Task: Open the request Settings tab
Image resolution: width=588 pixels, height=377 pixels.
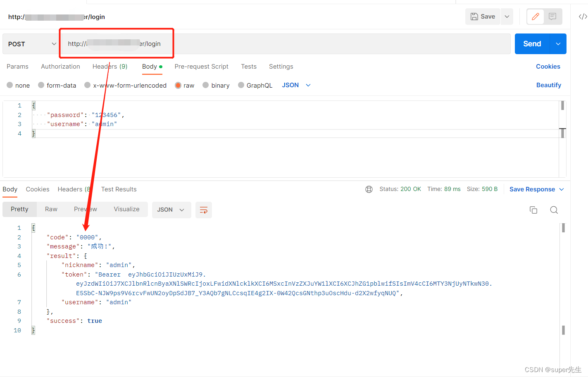Action: click(281, 67)
